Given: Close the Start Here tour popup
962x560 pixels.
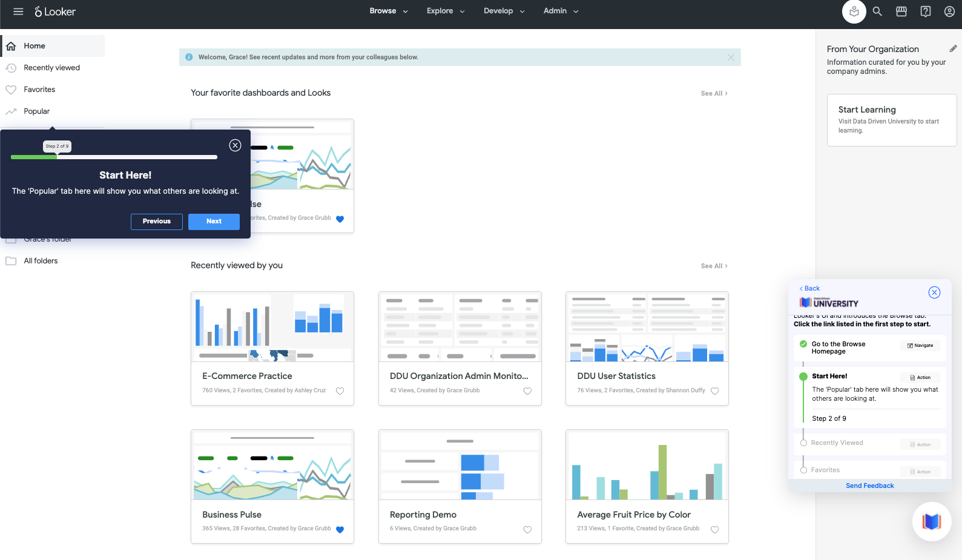Looking at the screenshot, I should click(x=236, y=145).
